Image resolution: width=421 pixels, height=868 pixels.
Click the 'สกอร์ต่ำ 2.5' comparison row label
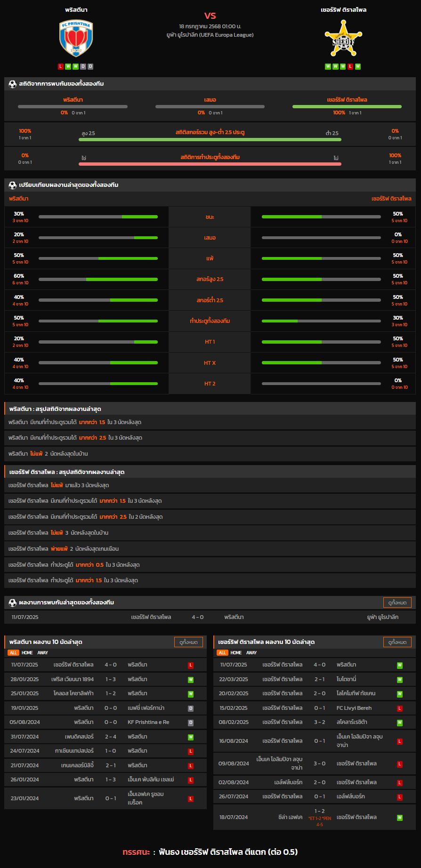[x=210, y=300]
